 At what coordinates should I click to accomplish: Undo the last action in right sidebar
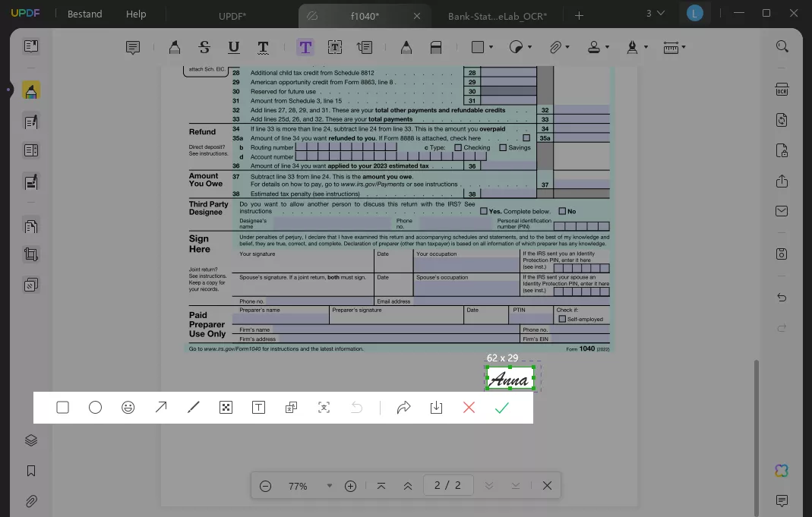pos(782,298)
